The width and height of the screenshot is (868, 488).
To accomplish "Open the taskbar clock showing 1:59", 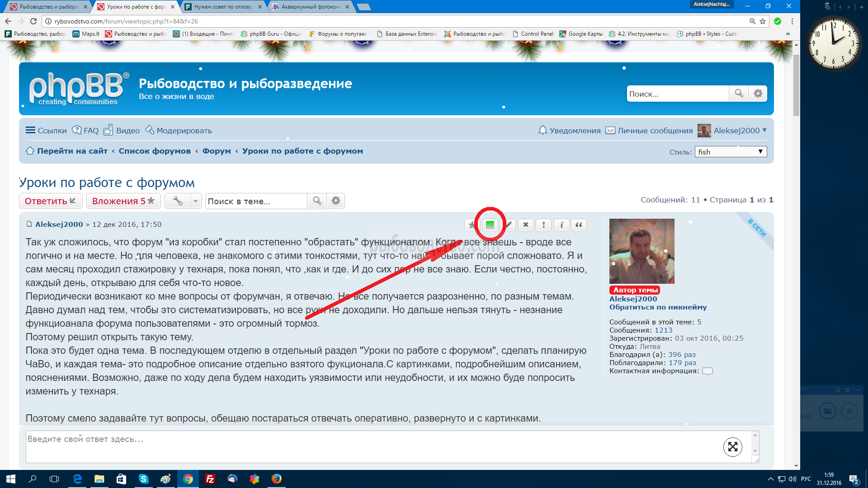I will (829, 479).
